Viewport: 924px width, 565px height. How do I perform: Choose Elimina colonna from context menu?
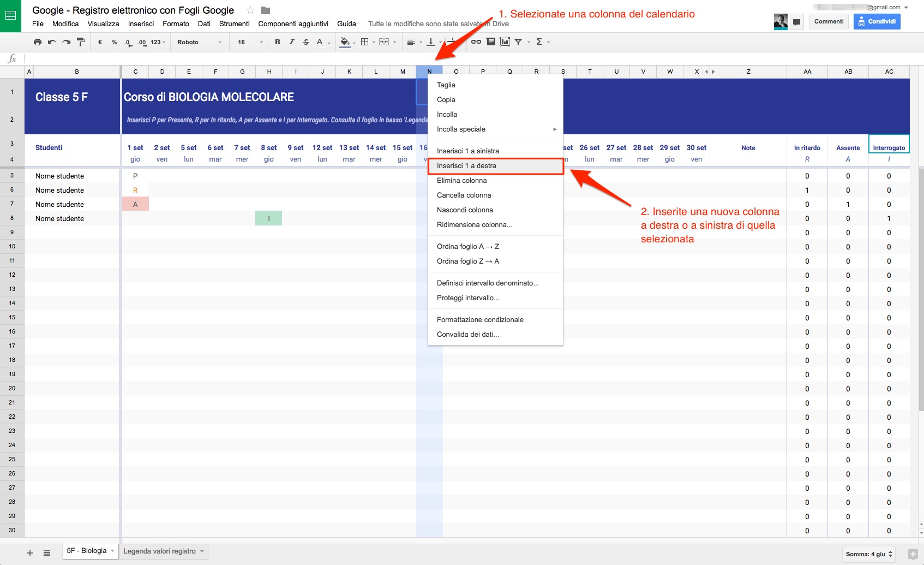(x=495, y=180)
